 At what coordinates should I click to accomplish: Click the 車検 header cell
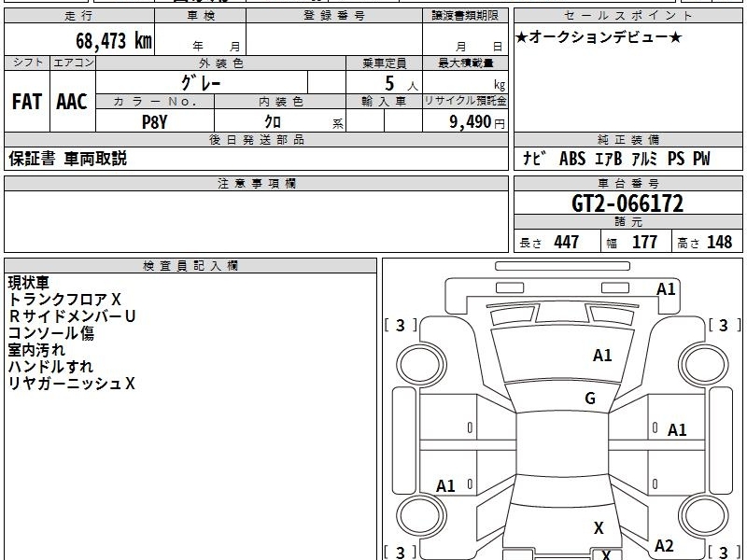(x=201, y=16)
